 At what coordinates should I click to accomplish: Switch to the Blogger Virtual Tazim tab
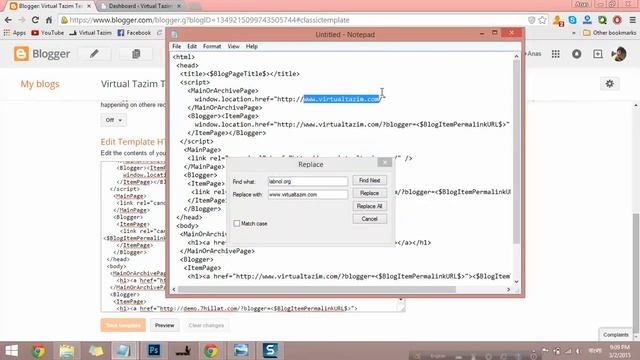51,6
